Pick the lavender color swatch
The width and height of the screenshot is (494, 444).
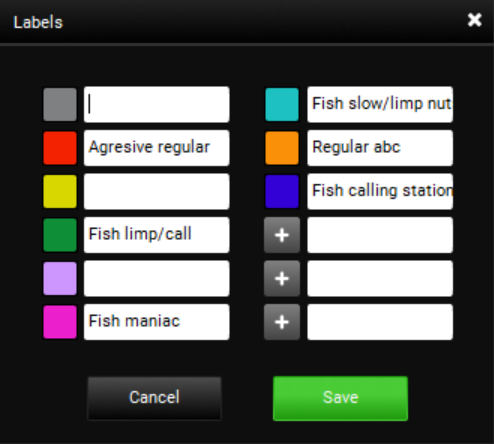pos(60,279)
